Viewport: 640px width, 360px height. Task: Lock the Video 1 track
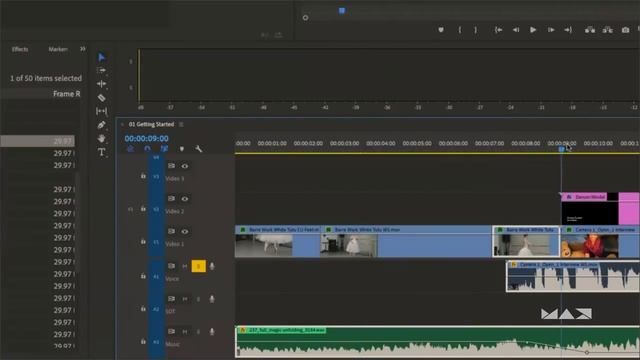tap(143, 241)
